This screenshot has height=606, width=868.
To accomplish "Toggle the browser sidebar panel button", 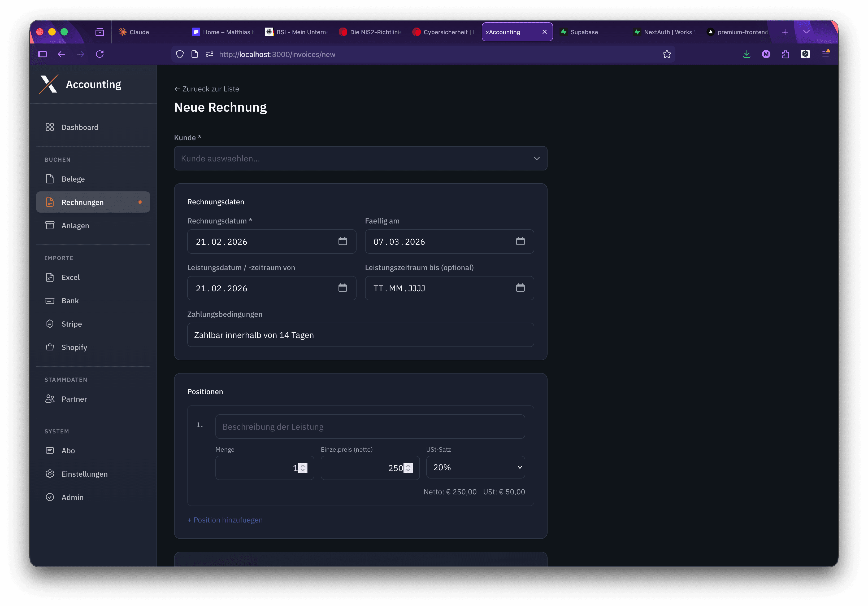I will pos(42,54).
